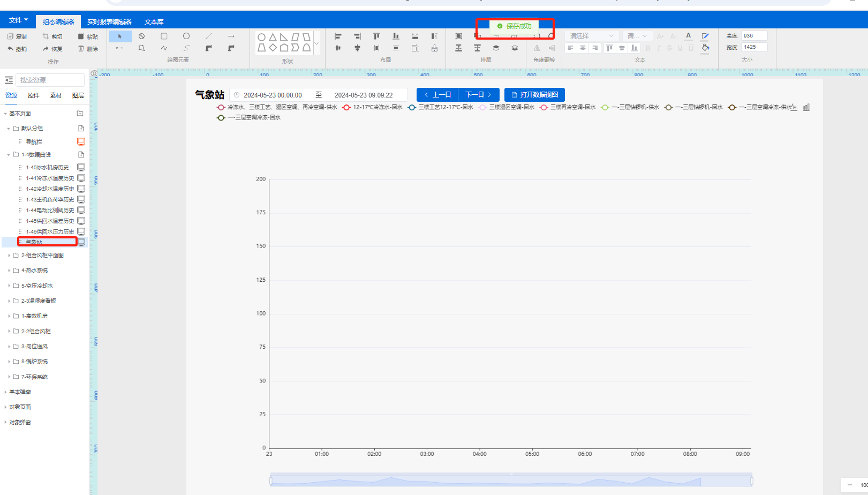Expand the 2-组合风柜平面图 folder
Image resolution: width=868 pixels, height=495 pixels.
[9, 256]
